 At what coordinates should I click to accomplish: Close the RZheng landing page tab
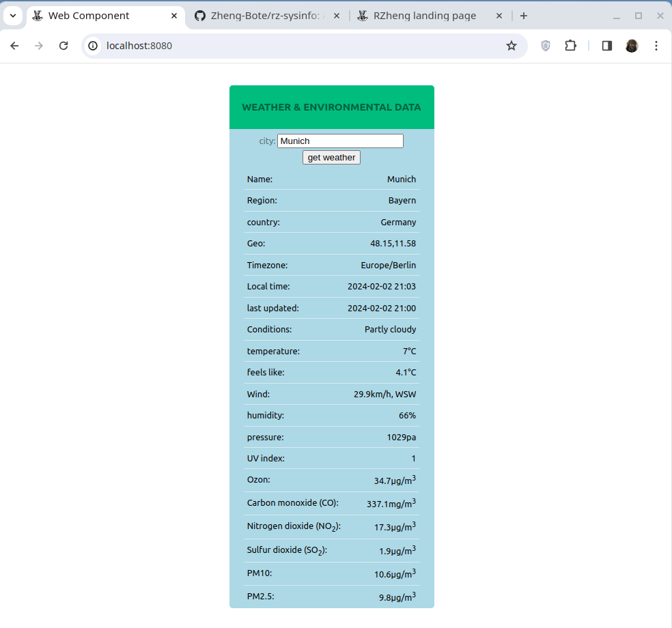(x=499, y=16)
